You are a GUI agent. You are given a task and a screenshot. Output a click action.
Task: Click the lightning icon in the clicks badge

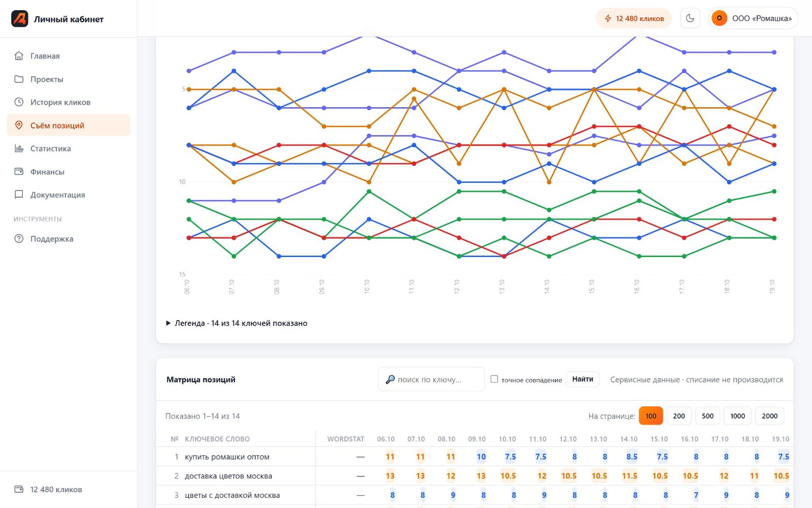(x=607, y=18)
